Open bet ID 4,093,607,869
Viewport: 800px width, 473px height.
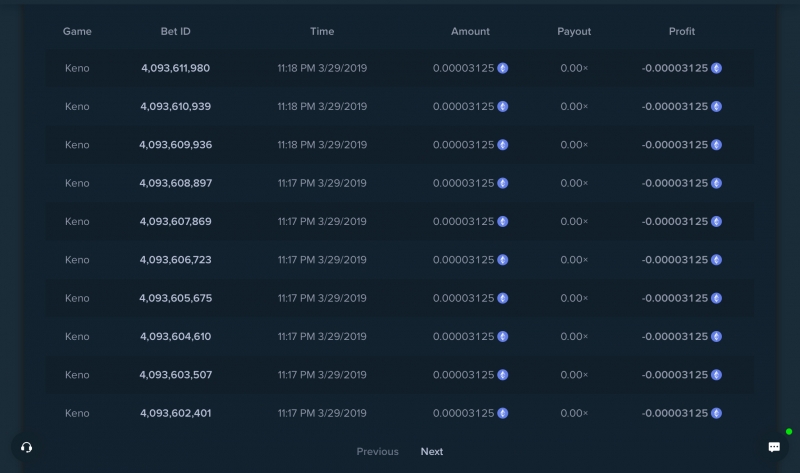tap(176, 221)
